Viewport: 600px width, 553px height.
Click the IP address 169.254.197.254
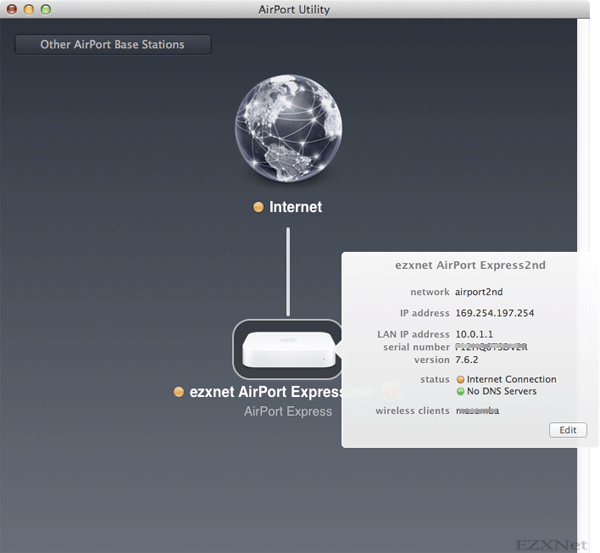pyautogui.click(x=494, y=313)
